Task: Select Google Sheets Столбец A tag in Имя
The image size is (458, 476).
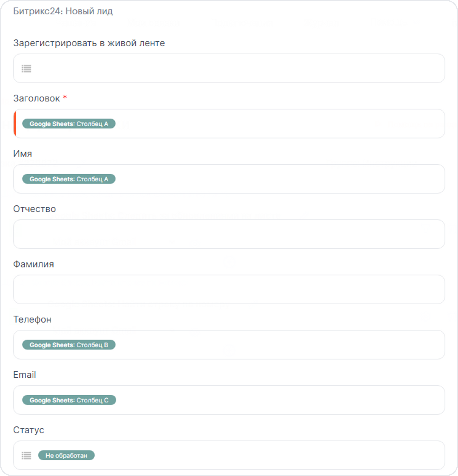Action: tap(69, 179)
